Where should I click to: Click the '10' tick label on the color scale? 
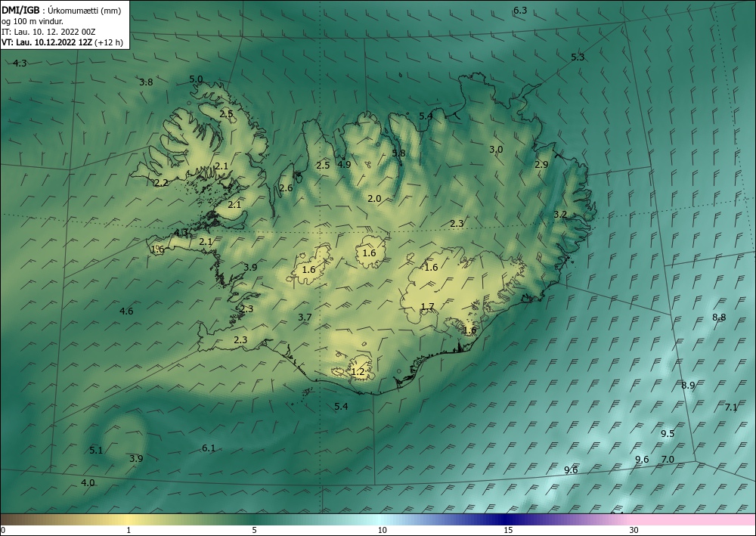pyautogui.click(x=383, y=531)
